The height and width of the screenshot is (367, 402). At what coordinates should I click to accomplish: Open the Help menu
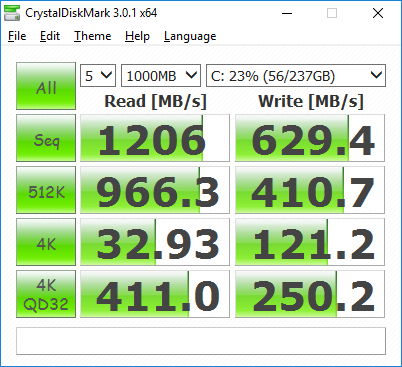click(x=137, y=36)
